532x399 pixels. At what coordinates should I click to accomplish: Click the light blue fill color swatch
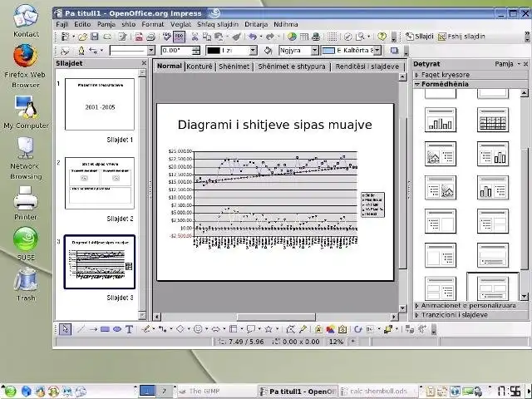328,51
